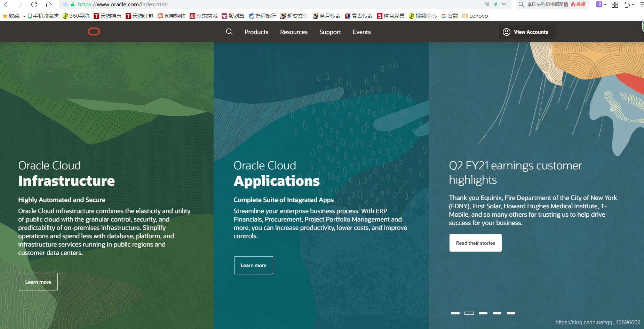Open the Products menu
The image size is (644, 329).
point(256,32)
